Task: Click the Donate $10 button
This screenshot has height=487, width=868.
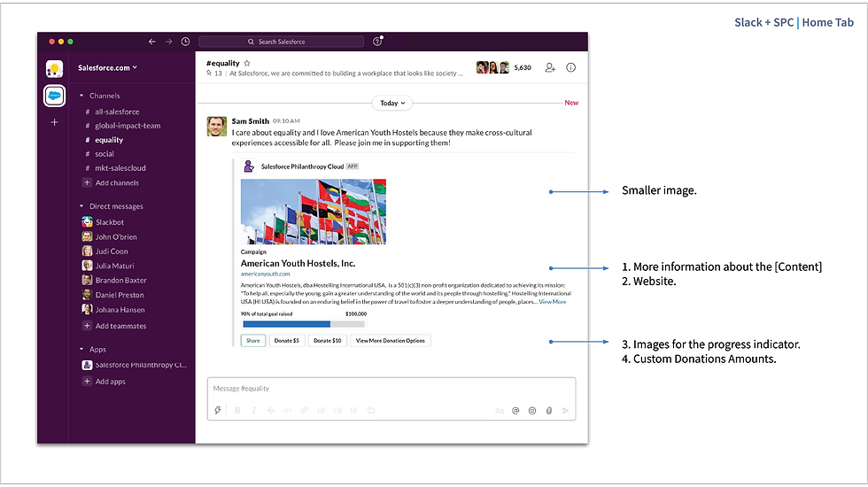Action: (327, 341)
